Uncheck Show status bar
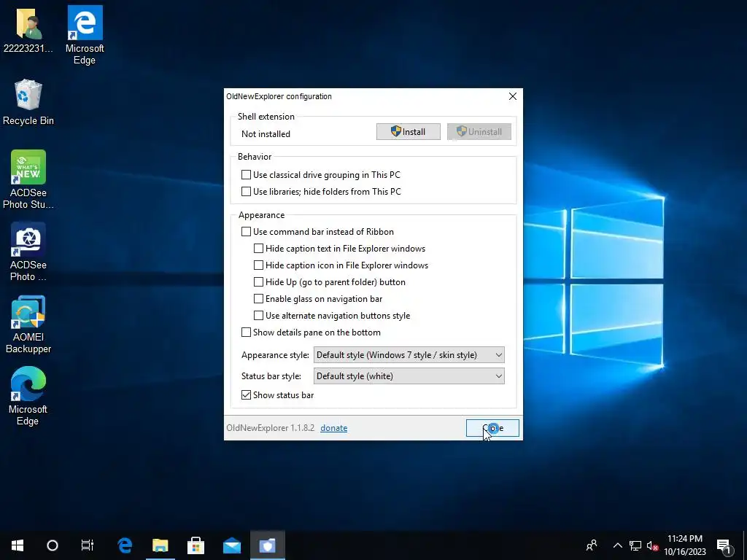This screenshot has height=560, width=747. [x=247, y=394]
